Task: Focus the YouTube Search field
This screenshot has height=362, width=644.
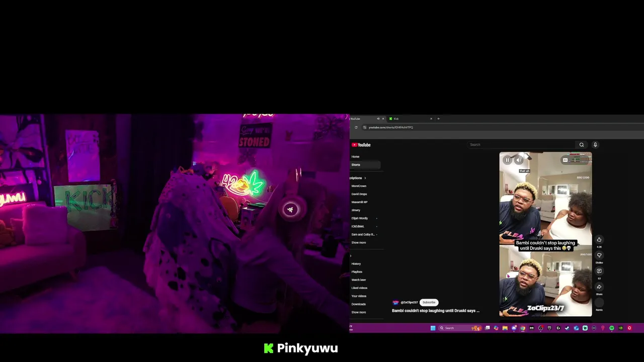Action: click(x=522, y=145)
